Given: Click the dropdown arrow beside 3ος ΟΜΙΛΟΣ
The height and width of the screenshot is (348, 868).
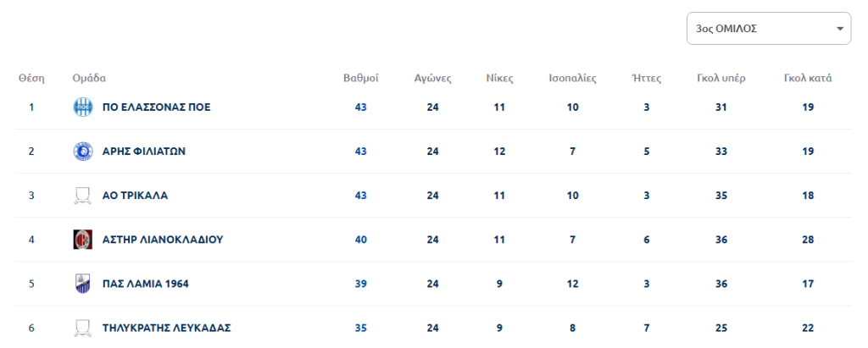Looking at the screenshot, I should tap(840, 29).
